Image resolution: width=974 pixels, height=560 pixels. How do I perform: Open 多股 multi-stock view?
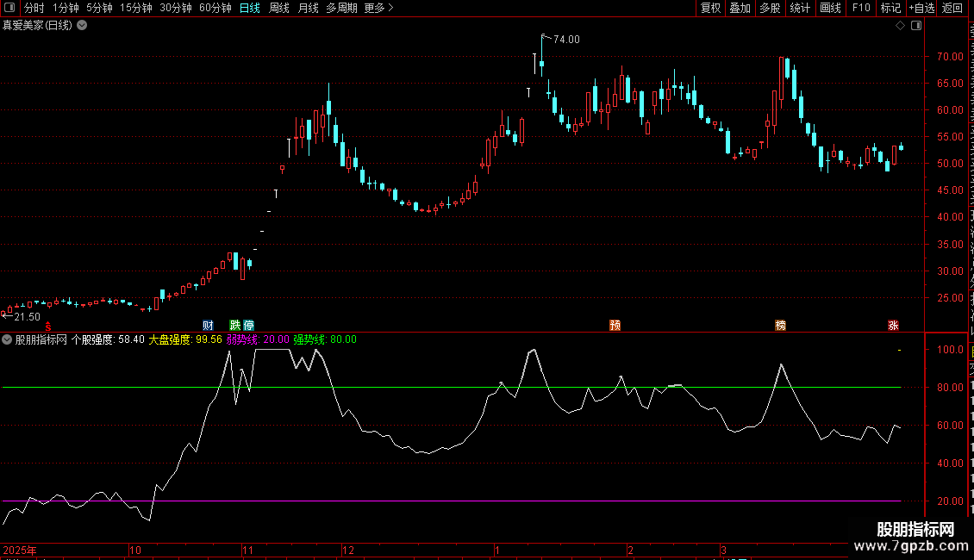[x=770, y=8]
